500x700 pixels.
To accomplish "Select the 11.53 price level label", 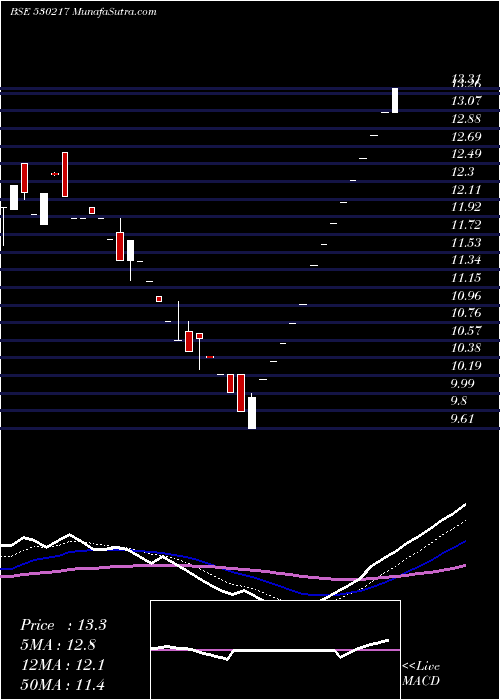I will pyautogui.click(x=466, y=243).
